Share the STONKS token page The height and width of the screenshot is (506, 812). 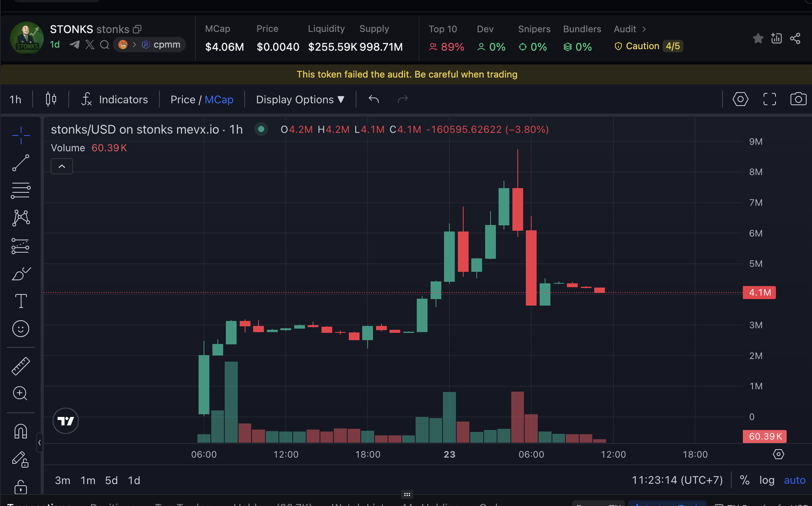click(x=795, y=38)
